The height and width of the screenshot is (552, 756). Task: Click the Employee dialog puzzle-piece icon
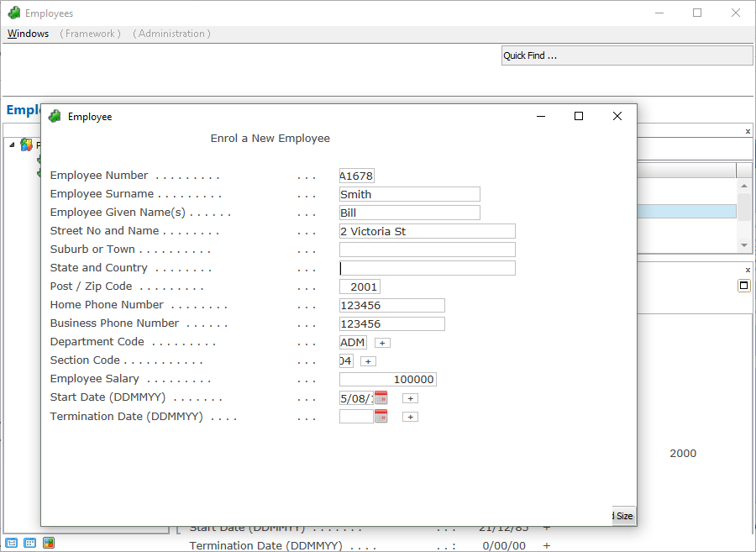click(x=55, y=116)
